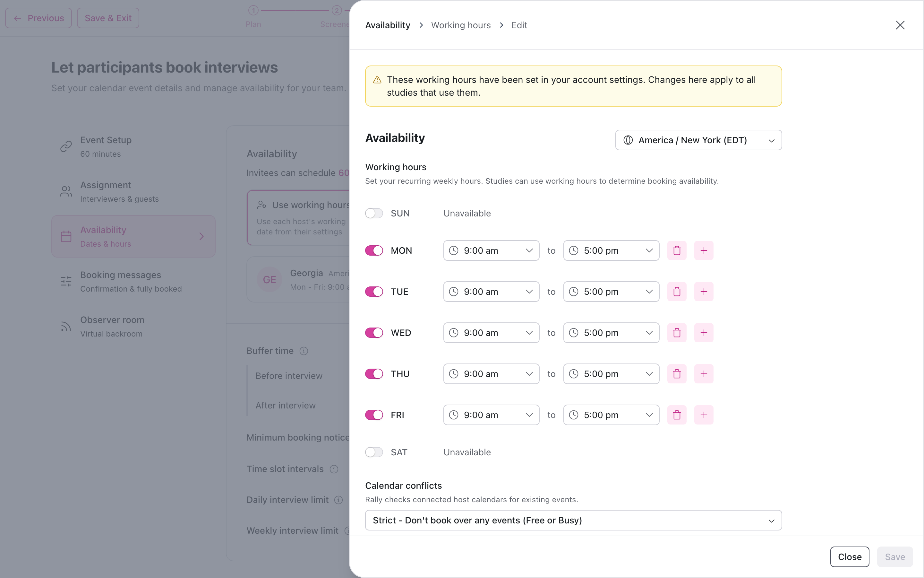Viewport: 924px width, 578px height.
Task: Delete Monday's time range with trash icon
Action: [677, 250]
